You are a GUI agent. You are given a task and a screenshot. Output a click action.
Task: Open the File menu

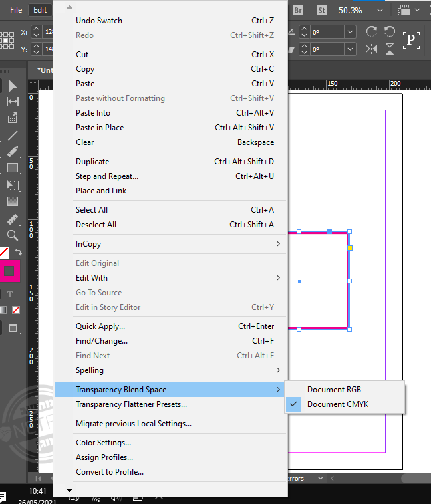click(x=16, y=10)
